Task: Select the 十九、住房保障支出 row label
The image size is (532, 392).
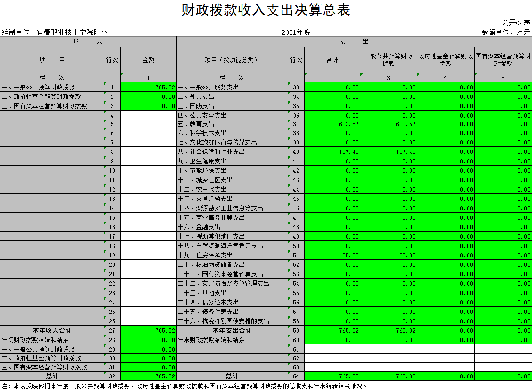Action: tap(205, 256)
